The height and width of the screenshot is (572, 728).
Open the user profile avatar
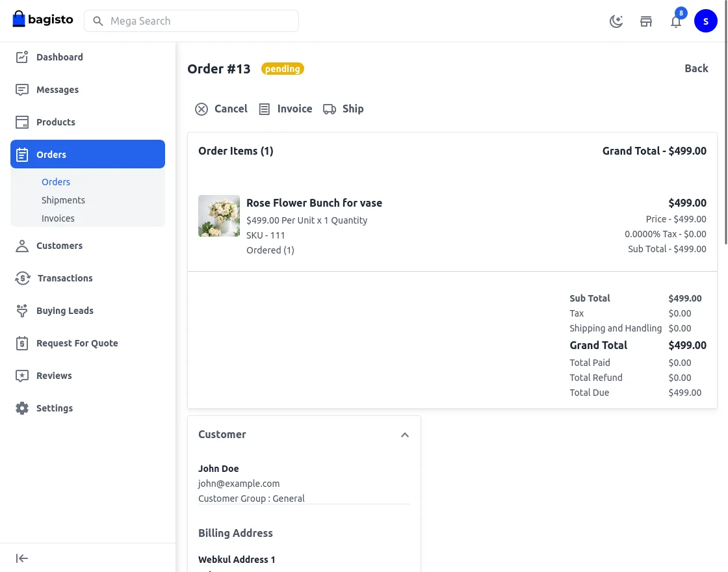click(x=705, y=21)
